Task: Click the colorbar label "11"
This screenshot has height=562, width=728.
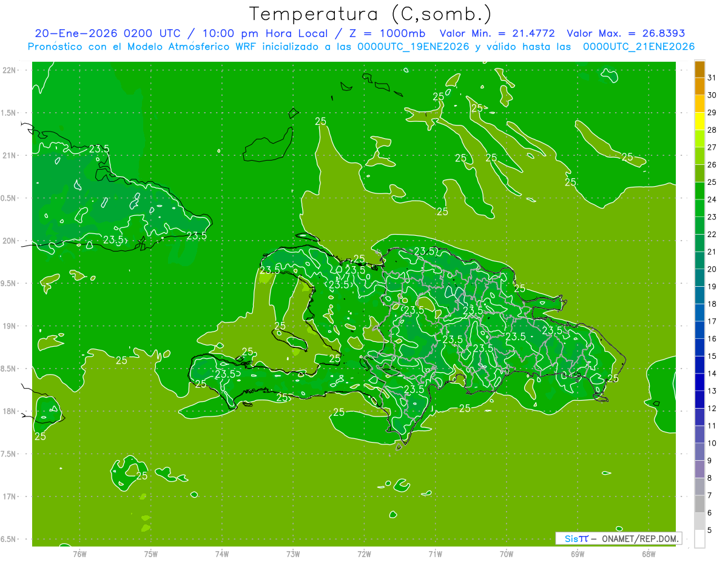Action: [712, 426]
